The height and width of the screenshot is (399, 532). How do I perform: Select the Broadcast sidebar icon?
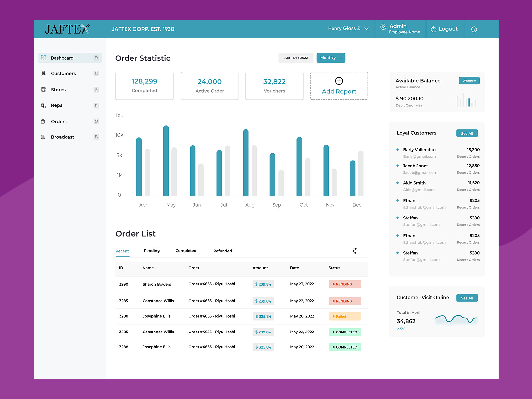coord(43,137)
